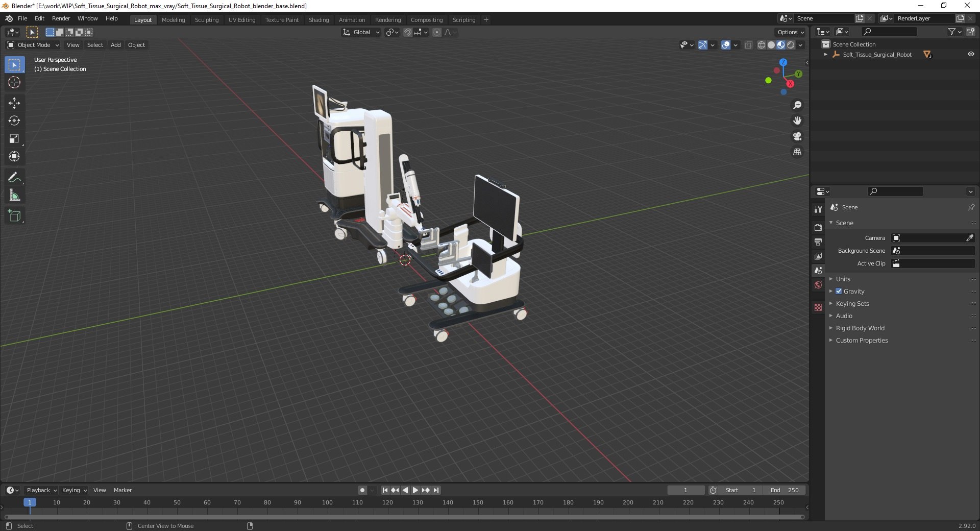Open the overlays settings dropdown arrow
This screenshot has width=980, height=531.
(736, 45)
